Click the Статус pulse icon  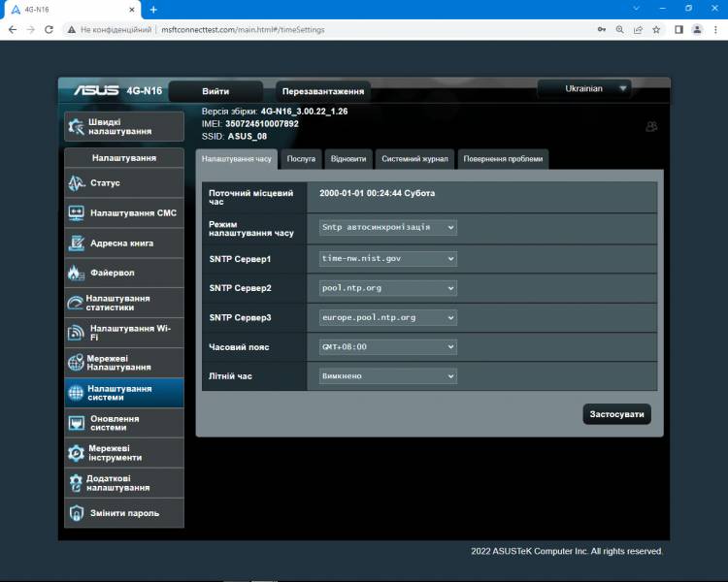coord(76,183)
